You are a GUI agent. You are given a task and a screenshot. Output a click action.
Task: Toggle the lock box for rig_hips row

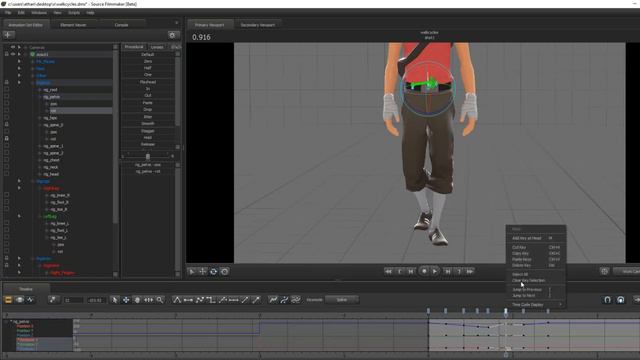point(7,118)
